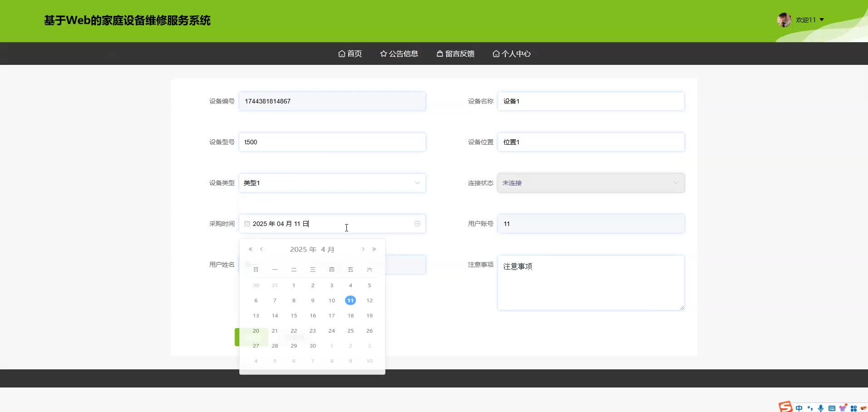Select April 18 in the calendar
Image resolution: width=868 pixels, height=412 pixels.
point(350,315)
